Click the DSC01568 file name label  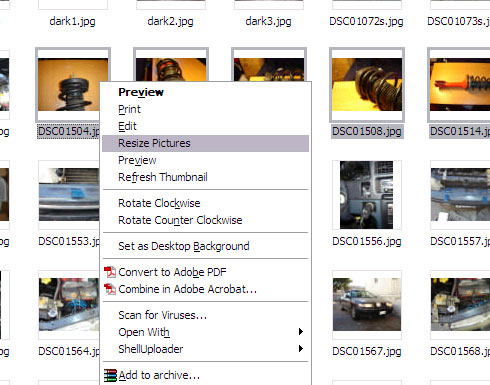point(460,351)
